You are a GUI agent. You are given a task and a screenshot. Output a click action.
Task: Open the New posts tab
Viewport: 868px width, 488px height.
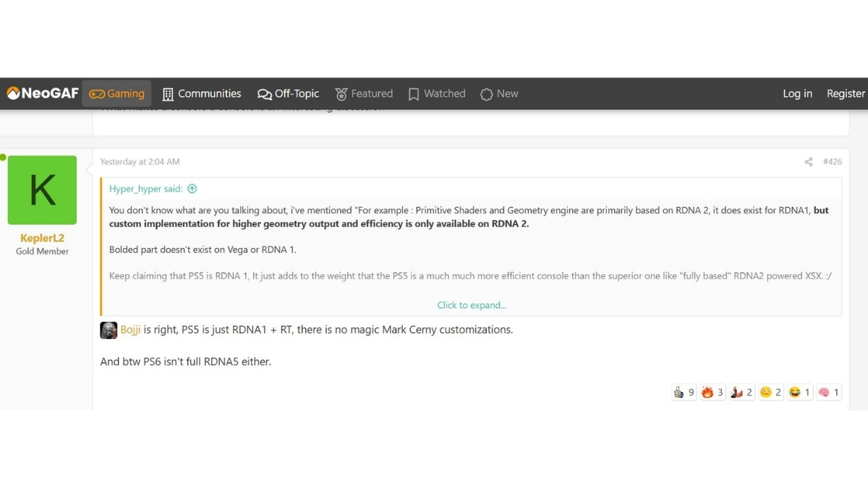[x=499, y=93]
